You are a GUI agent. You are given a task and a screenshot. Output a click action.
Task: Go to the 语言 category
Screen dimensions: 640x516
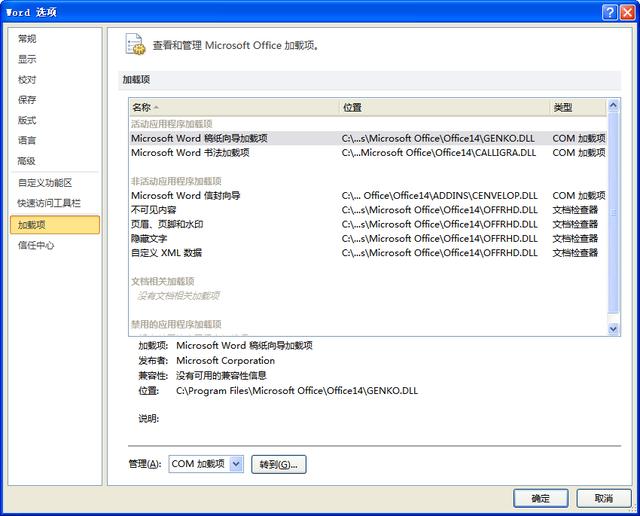click(x=27, y=140)
